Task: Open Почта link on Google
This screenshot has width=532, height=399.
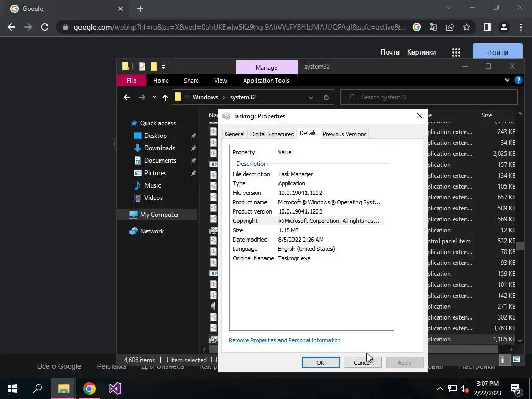Action: click(390, 52)
